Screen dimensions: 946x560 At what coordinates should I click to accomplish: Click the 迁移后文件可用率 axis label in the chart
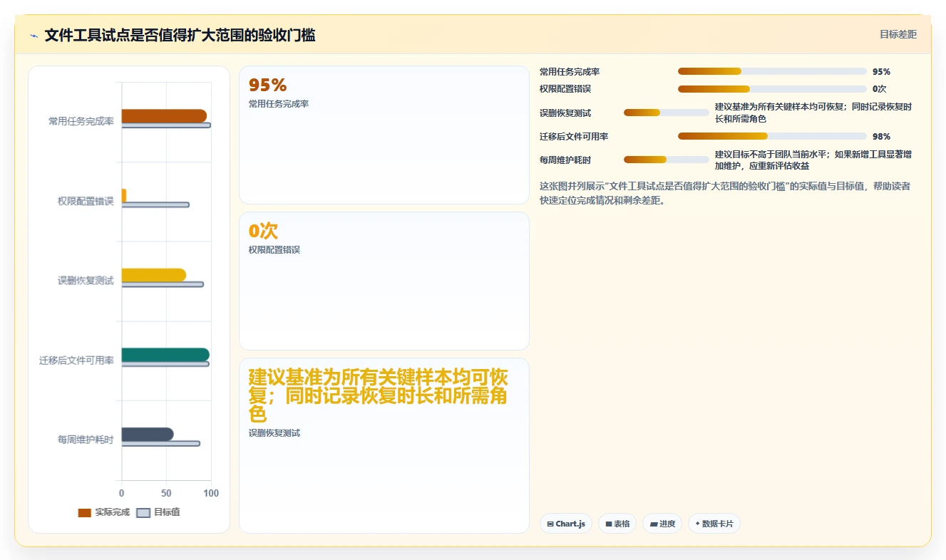76,361
